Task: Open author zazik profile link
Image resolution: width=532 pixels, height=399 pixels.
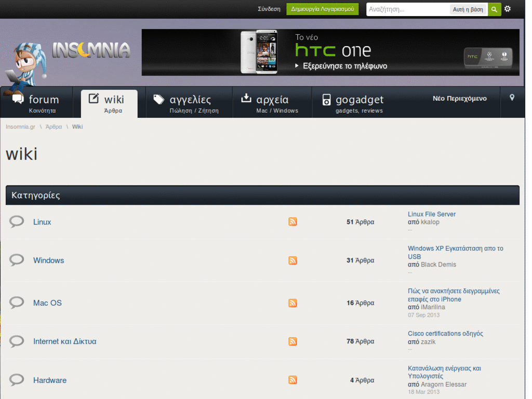Action: pos(428,342)
